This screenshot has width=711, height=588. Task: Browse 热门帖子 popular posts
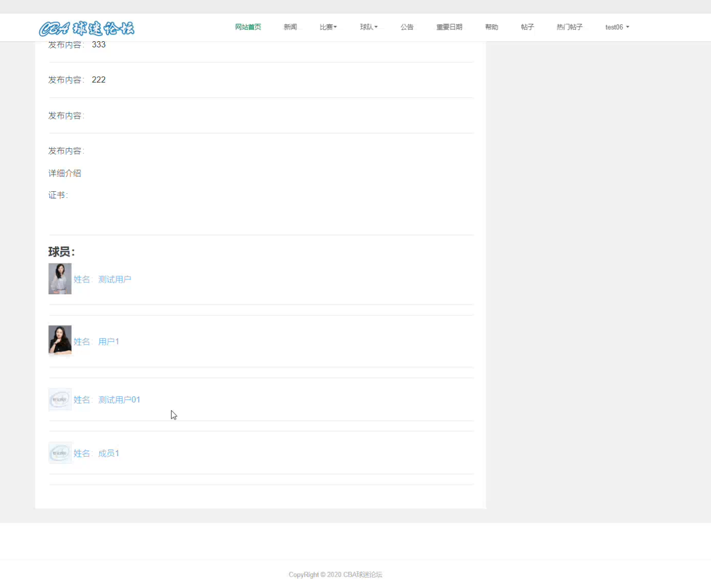point(569,27)
